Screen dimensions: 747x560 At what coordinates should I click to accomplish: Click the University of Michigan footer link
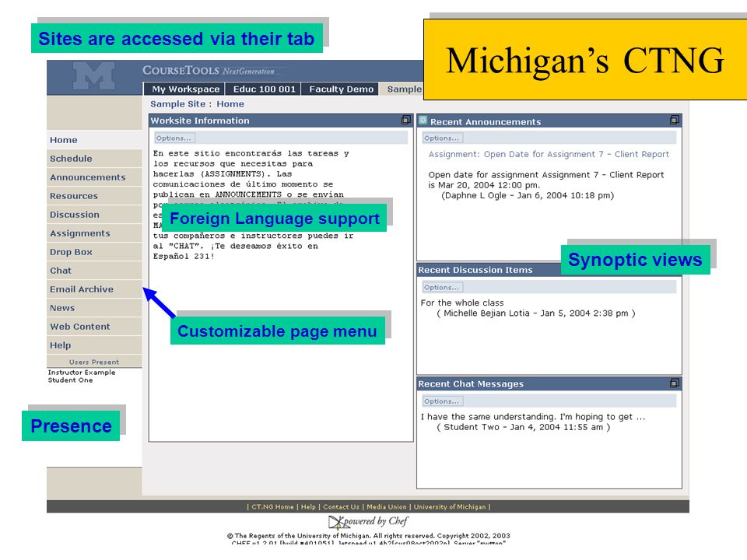(450, 506)
